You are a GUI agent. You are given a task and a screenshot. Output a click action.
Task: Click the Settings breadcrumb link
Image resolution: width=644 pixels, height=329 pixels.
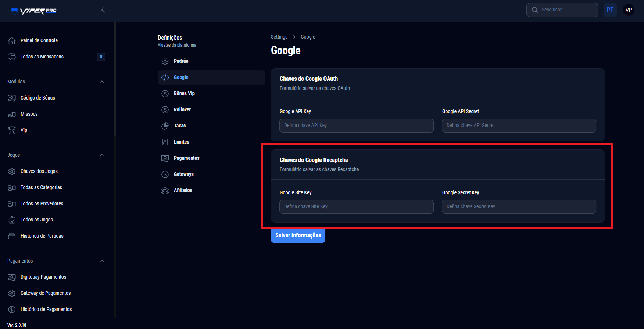pyautogui.click(x=279, y=37)
